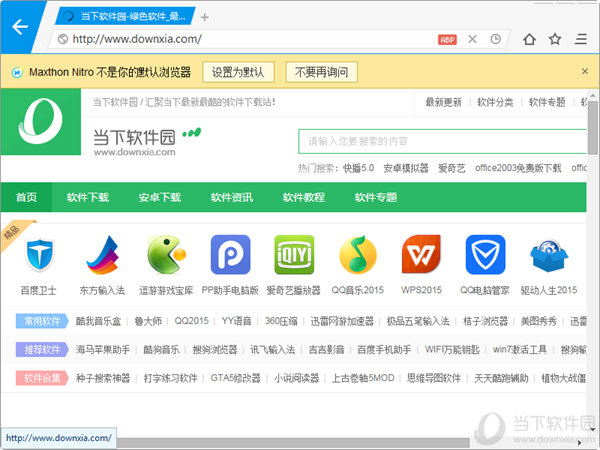Open 首页 navigation tab
Viewport: 600px width, 450px height.
click(x=26, y=197)
